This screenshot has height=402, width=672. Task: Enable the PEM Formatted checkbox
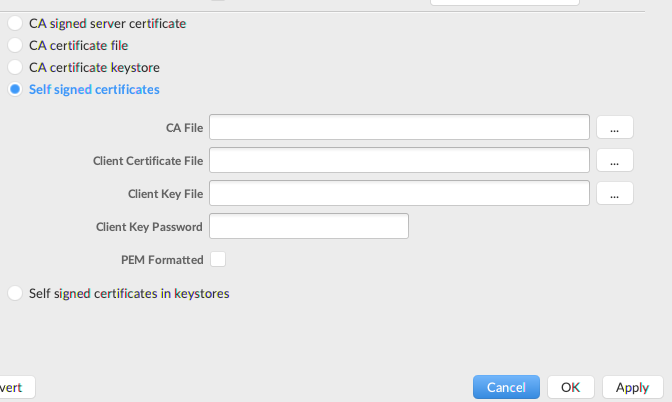point(217,259)
